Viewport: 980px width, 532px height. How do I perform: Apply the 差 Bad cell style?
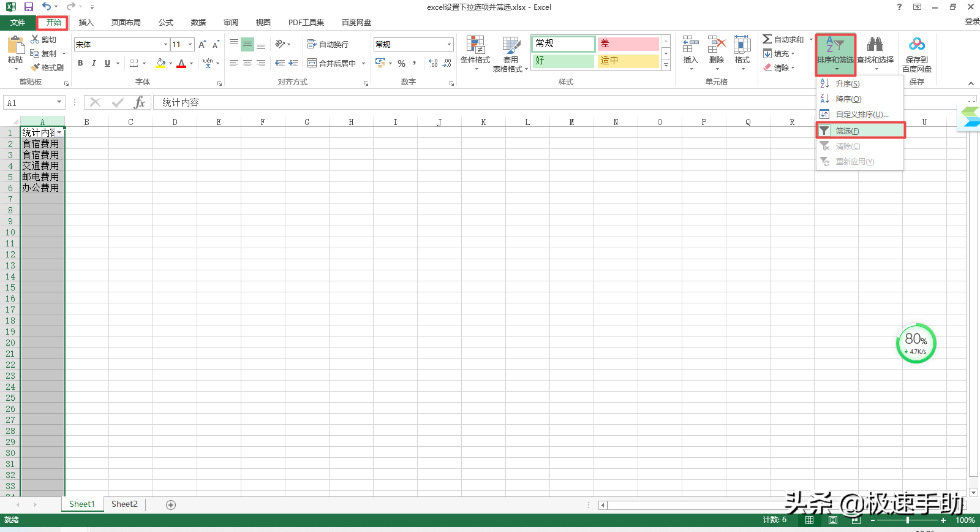pos(628,44)
